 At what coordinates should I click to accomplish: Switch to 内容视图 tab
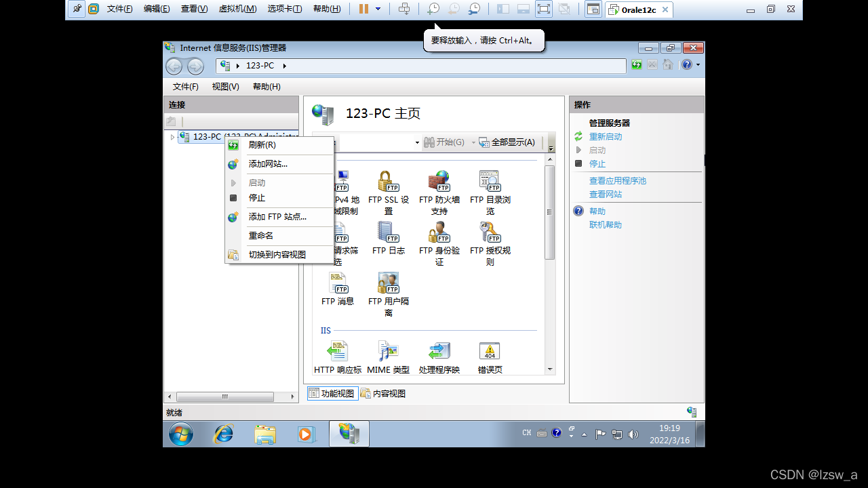click(383, 394)
